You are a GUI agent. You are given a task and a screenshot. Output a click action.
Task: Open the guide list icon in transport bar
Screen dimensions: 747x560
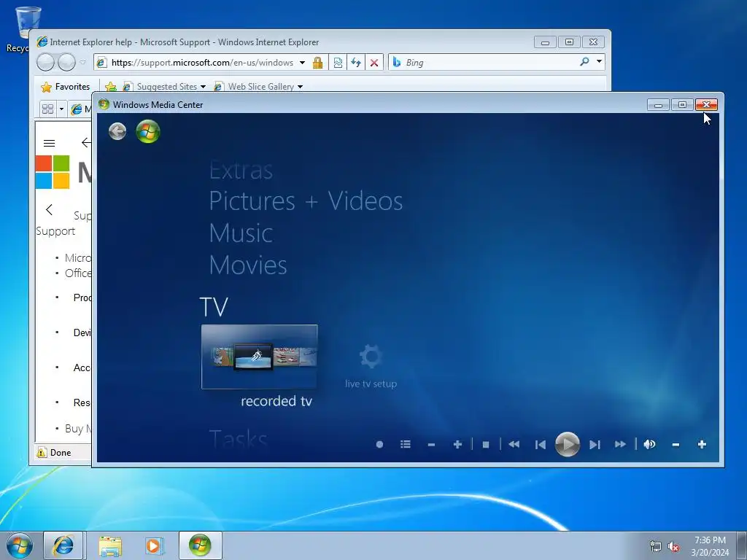click(x=406, y=444)
